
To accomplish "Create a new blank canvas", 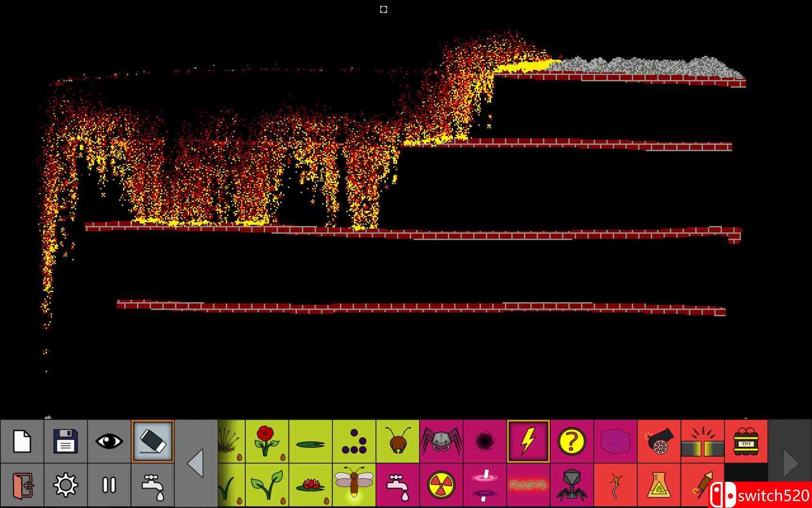I will click(22, 441).
